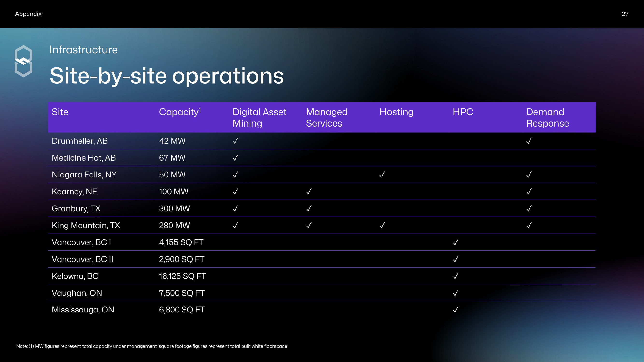Viewport: 644px width, 362px height.
Task: Click the Managed Services column header
Action: click(x=327, y=118)
